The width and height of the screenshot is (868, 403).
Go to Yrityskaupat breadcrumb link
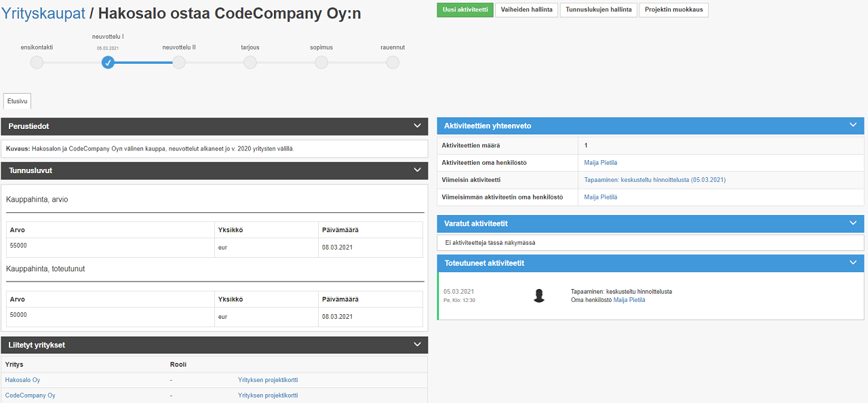point(43,14)
